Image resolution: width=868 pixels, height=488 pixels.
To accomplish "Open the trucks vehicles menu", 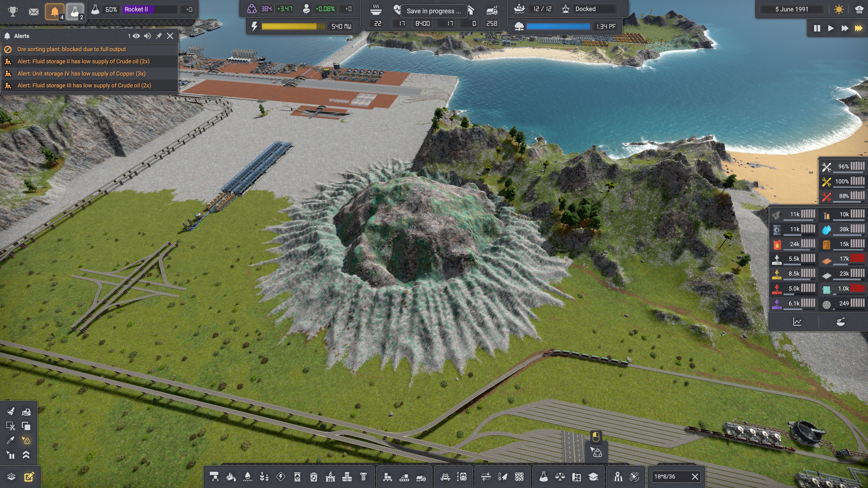I will (421, 477).
